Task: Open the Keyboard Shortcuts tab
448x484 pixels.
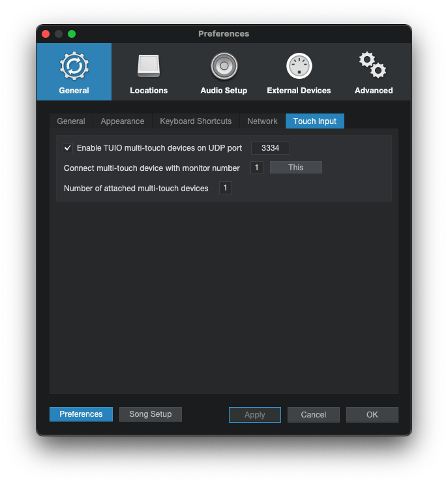Action: (x=196, y=121)
